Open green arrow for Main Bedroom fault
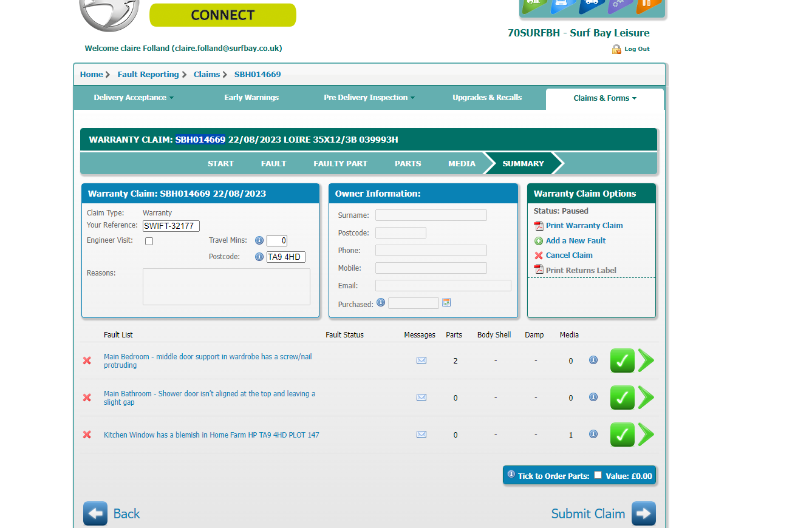 646,360
